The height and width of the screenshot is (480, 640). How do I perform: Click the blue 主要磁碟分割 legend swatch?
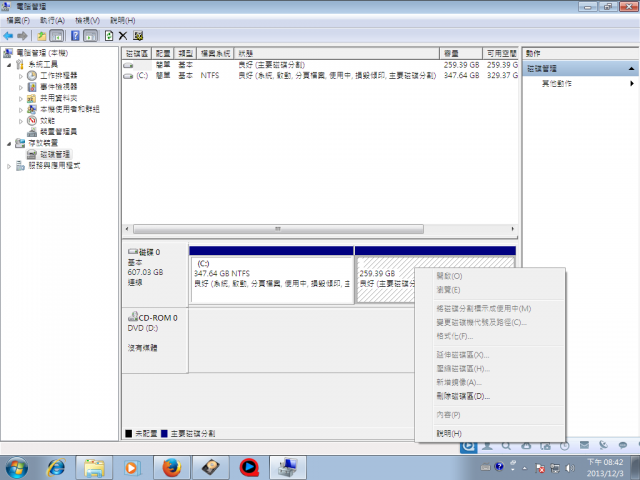coord(164,433)
